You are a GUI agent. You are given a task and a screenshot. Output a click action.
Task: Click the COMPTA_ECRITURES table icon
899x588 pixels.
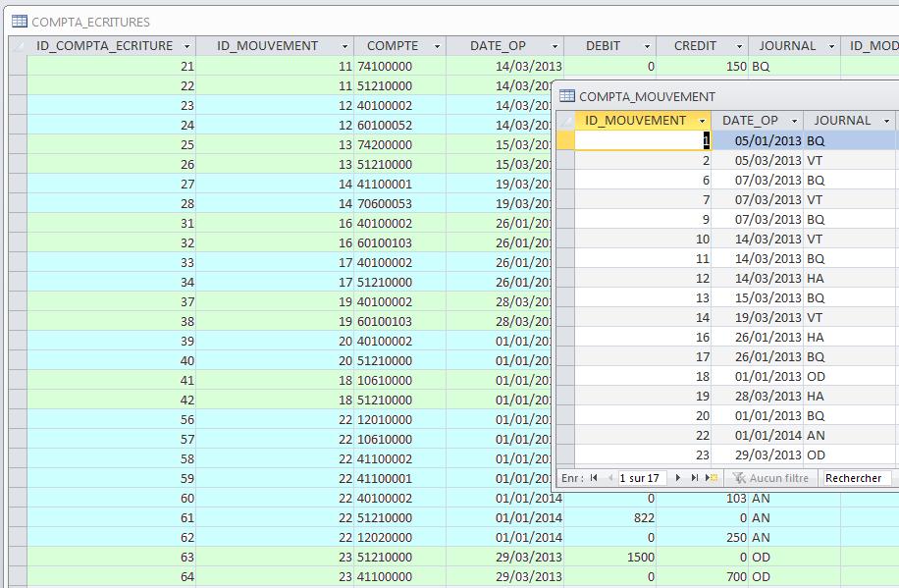coord(20,22)
